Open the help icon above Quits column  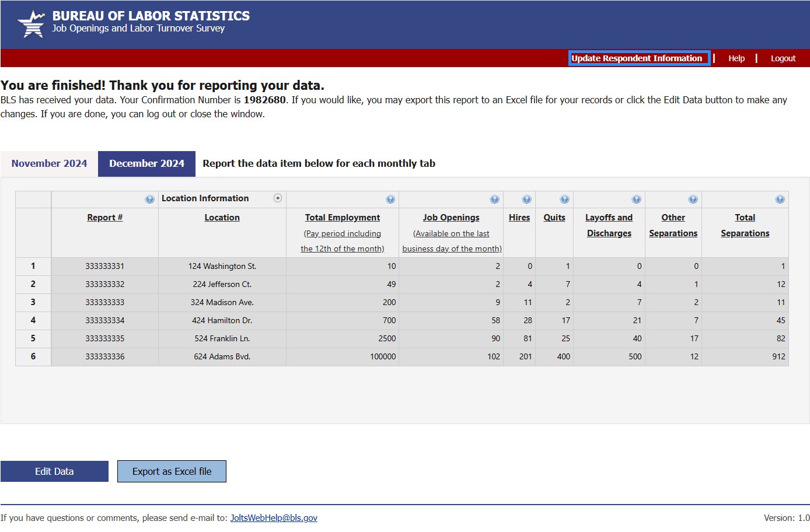point(564,199)
